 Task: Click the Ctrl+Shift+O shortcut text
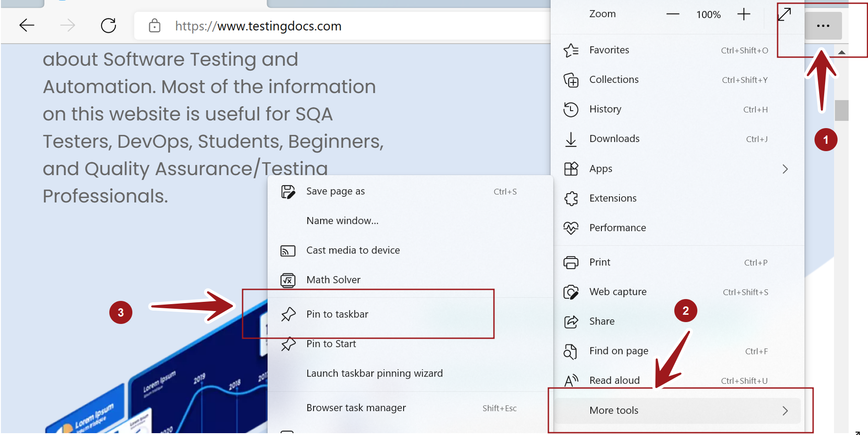point(744,50)
